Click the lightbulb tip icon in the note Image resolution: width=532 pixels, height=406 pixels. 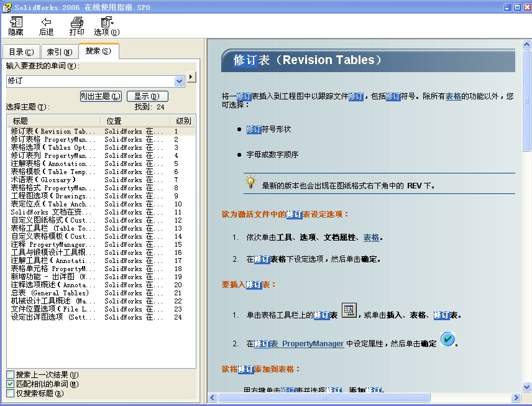point(251,180)
